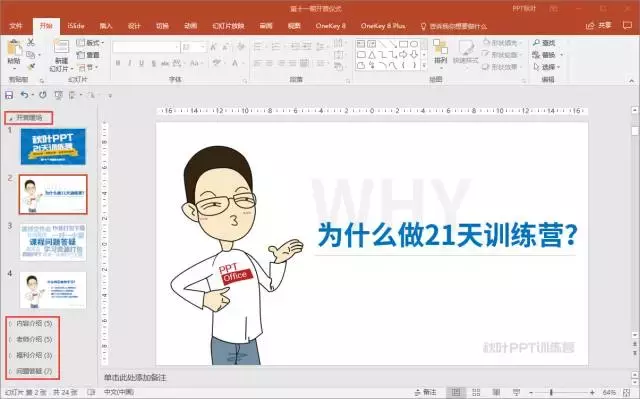Select the straight line shape in shapes gallery
The height and width of the screenshot is (399, 640).
coord(382,44)
